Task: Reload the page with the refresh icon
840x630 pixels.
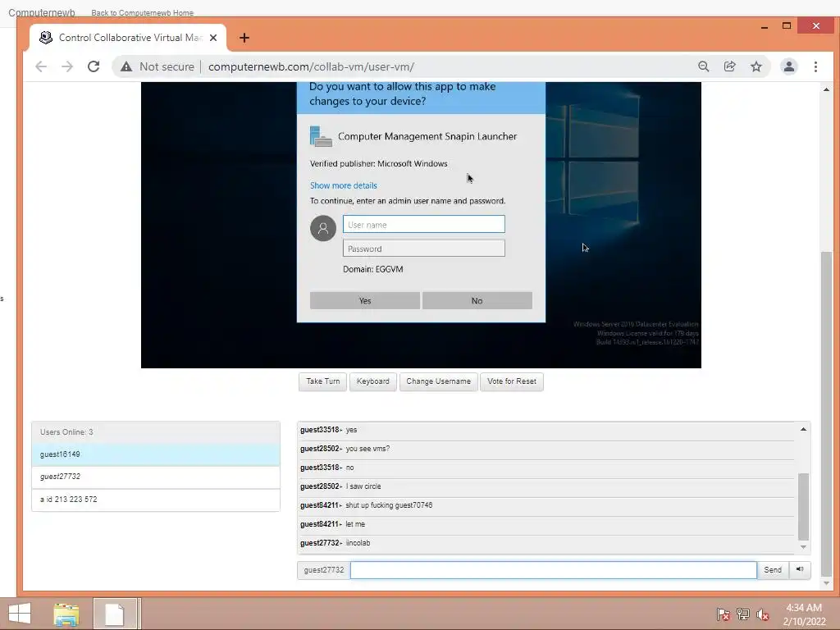Action: coord(94,66)
